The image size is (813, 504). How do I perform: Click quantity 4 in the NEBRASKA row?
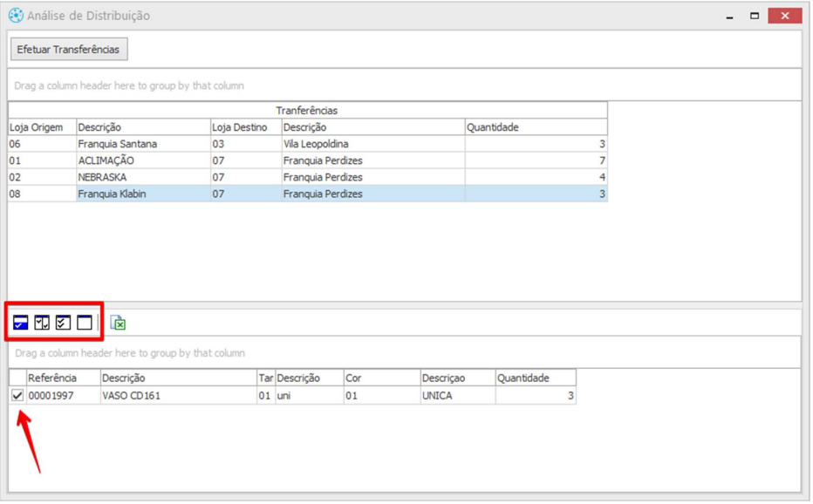(536, 177)
